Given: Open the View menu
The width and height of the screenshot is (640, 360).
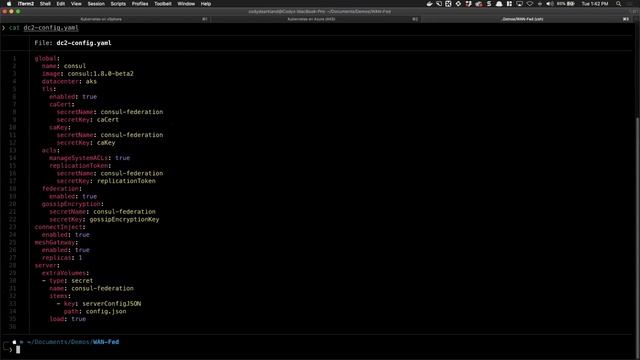Looking at the screenshot, I should pyautogui.click(x=76, y=4).
